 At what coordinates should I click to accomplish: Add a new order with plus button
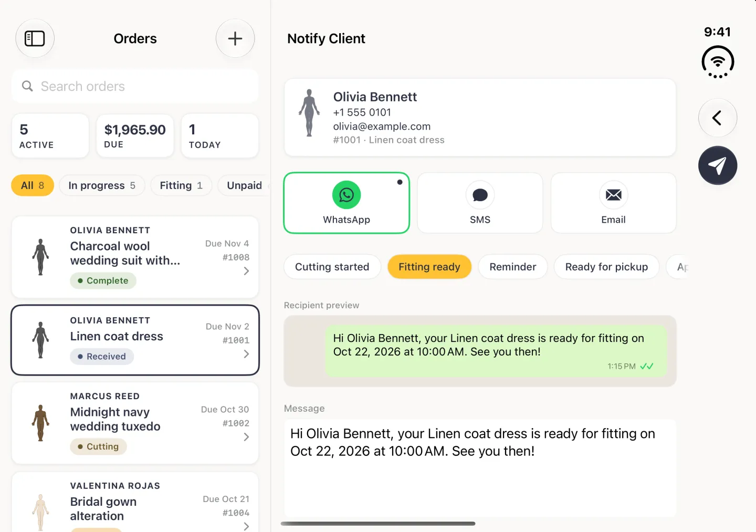click(x=235, y=38)
